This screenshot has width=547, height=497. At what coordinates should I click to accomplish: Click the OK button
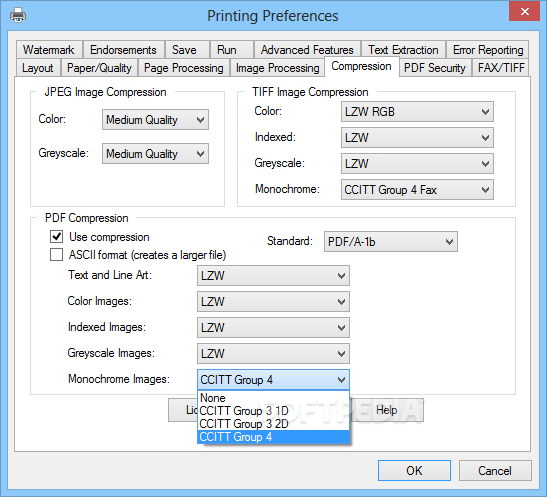pyautogui.click(x=414, y=470)
